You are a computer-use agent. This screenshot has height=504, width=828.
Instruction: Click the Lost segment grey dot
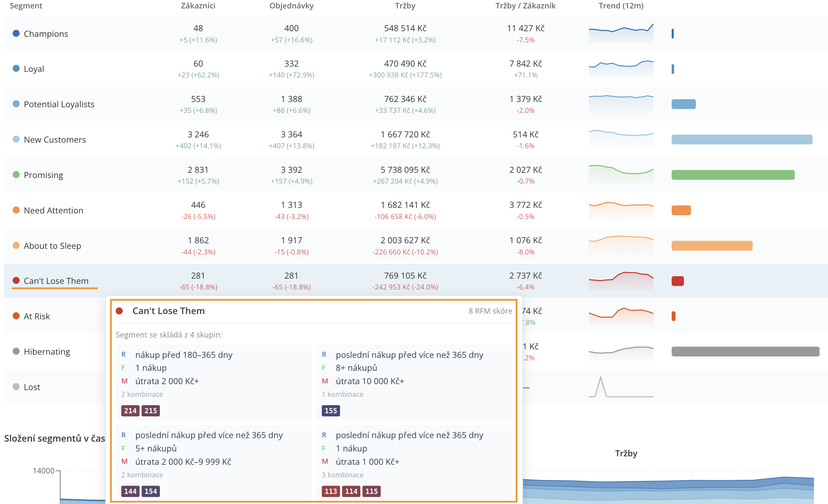(16, 387)
